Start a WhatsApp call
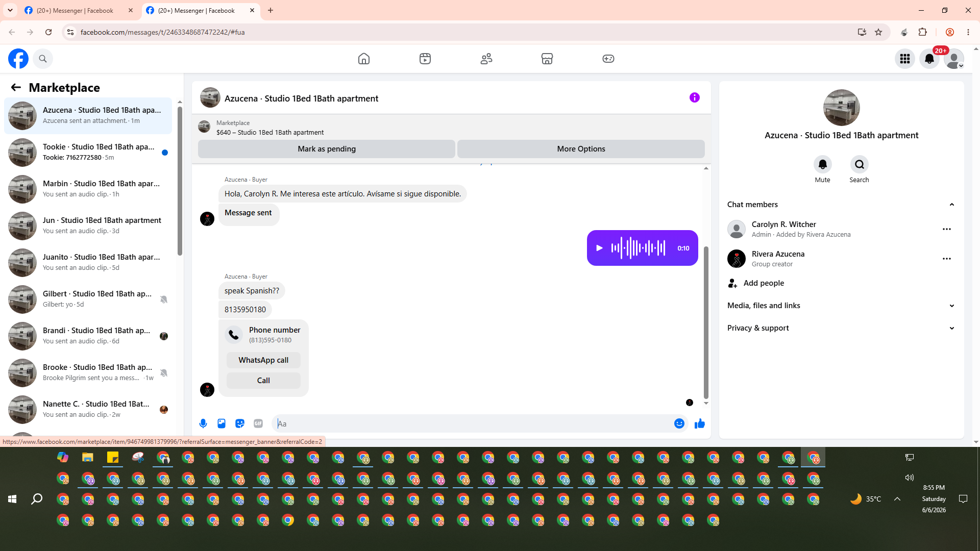 point(263,360)
